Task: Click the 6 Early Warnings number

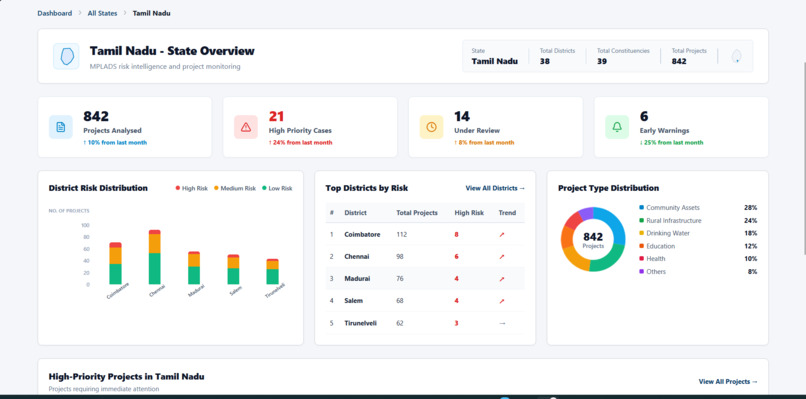Action: pos(644,117)
